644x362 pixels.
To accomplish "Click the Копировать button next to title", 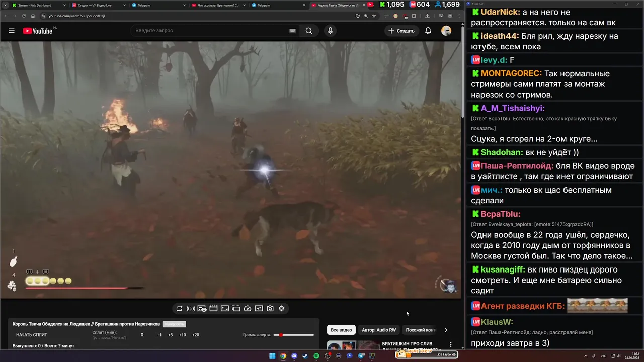I will click(174, 324).
